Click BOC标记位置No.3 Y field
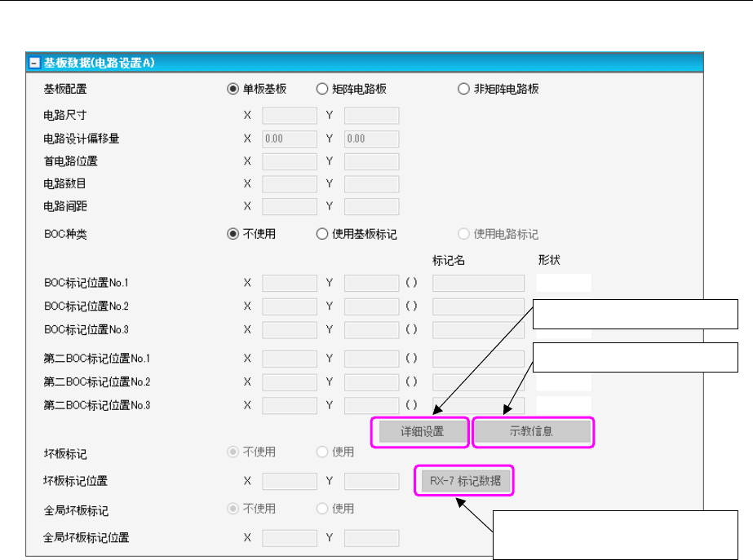 click(372, 329)
